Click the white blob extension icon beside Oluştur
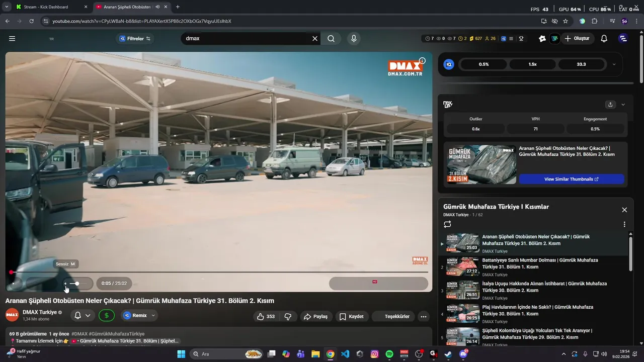Image resolution: width=644 pixels, height=362 pixels. point(542,39)
